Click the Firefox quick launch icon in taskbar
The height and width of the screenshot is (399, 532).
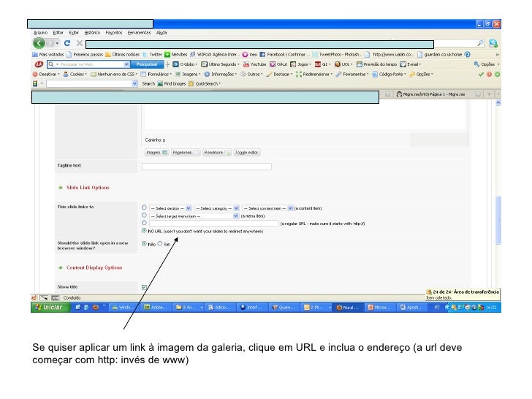pos(96,308)
